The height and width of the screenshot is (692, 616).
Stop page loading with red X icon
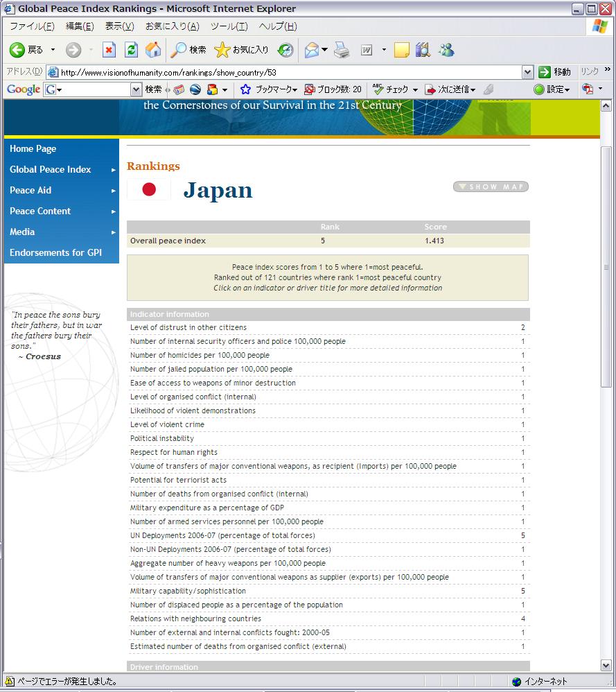(109, 50)
